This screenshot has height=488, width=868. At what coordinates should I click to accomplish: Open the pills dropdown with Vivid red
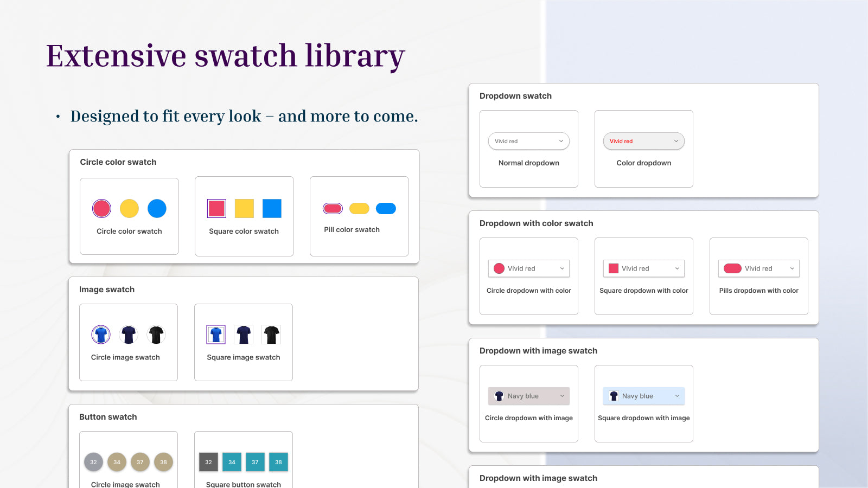pos(759,268)
